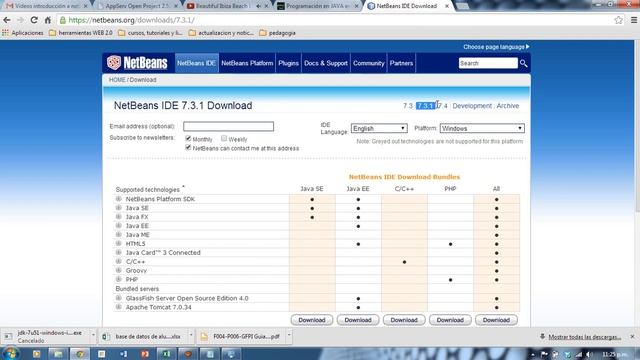Click the site Search field

pyautogui.click(x=488, y=63)
